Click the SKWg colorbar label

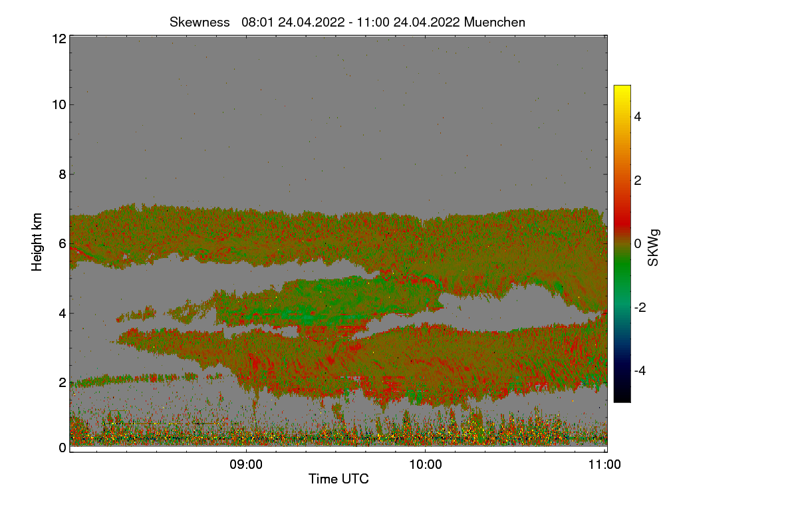point(654,247)
